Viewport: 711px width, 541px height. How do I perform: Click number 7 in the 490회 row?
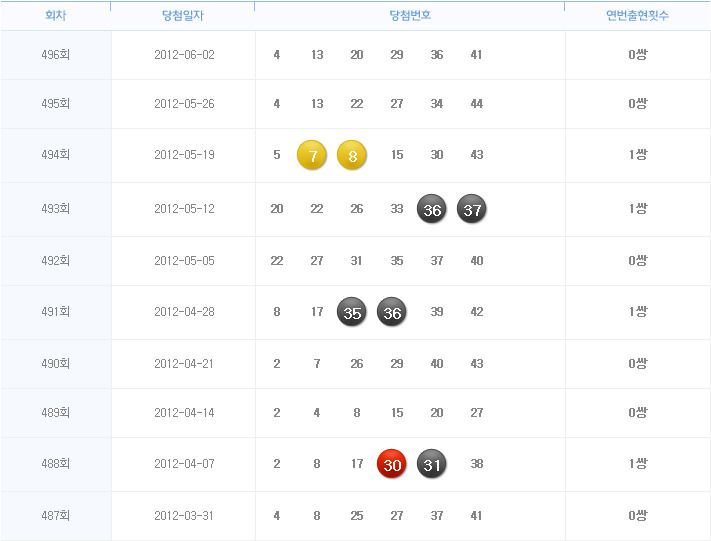click(317, 364)
